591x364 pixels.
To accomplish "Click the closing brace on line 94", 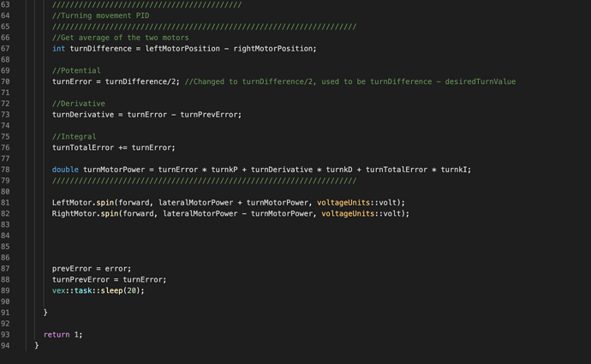I will pos(37,345).
